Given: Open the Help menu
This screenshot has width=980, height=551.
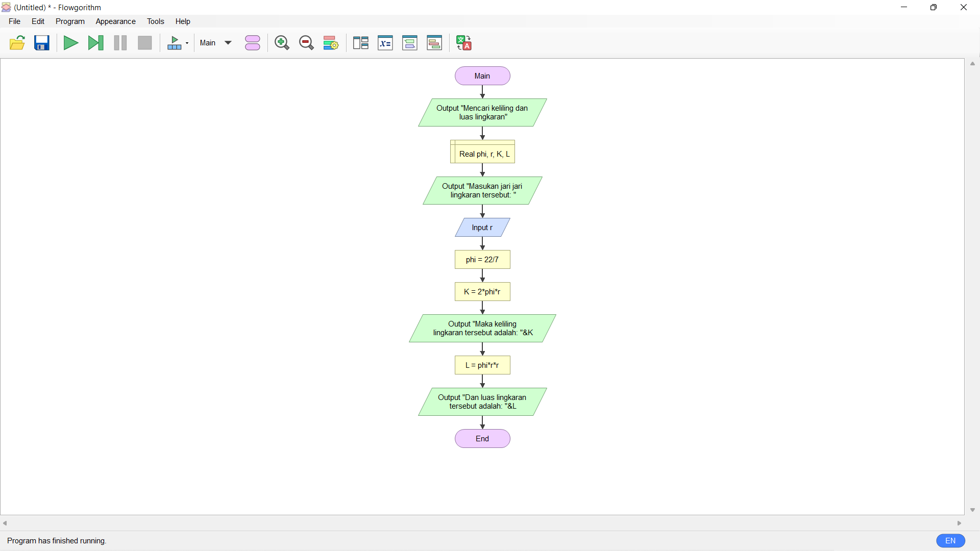Looking at the screenshot, I should click(x=183, y=21).
